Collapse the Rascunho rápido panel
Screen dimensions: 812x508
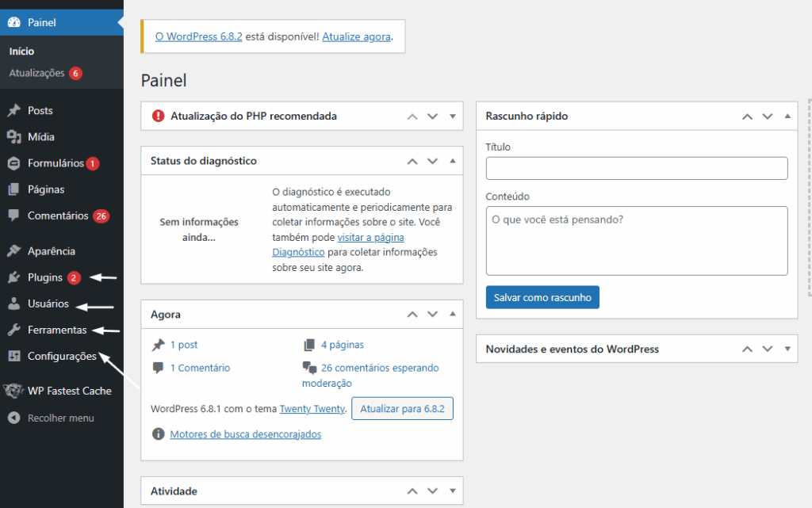point(787,116)
